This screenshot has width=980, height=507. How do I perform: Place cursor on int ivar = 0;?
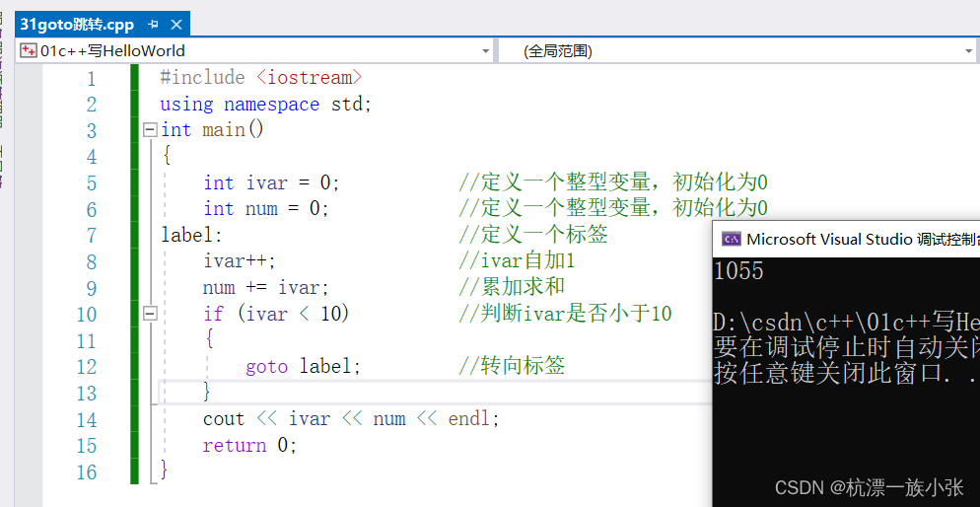coord(271,182)
